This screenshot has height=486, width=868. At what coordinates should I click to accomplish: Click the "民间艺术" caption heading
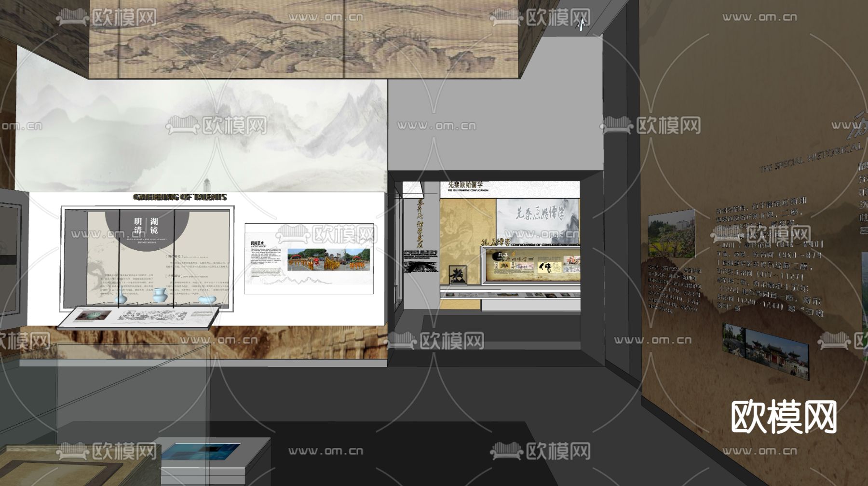258,243
